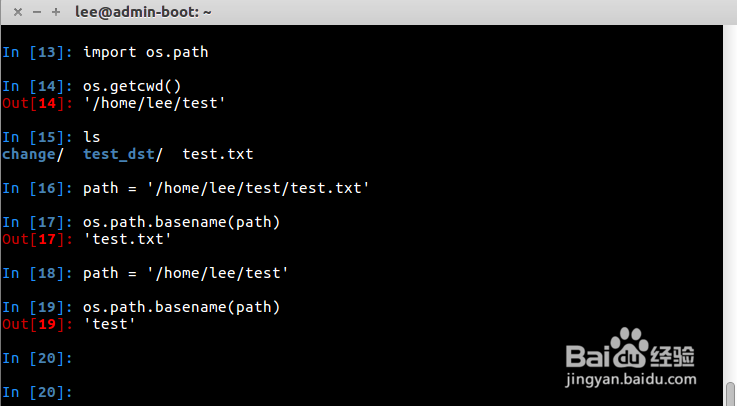Click the '/home/lee/test' output of Out[14]

pos(154,102)
